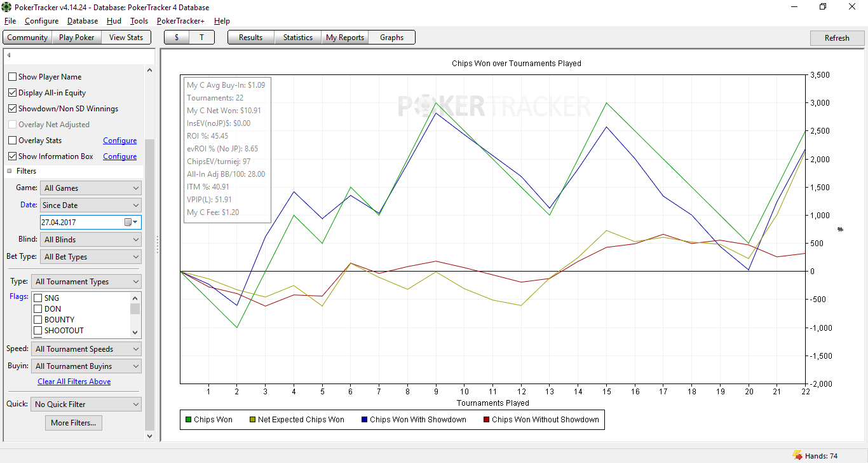868x463 pixels.
Task: Click the Hands status icon
Action: point(797,455)
